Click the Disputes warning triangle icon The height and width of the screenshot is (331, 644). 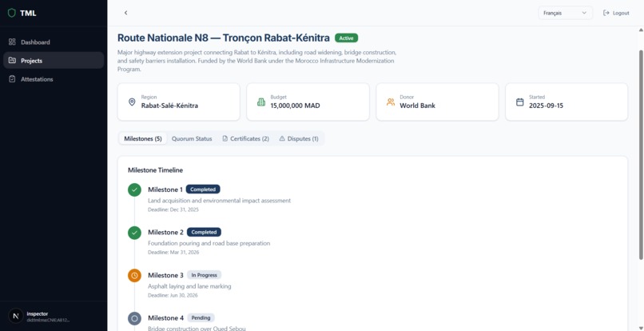[x=282, y=138]
